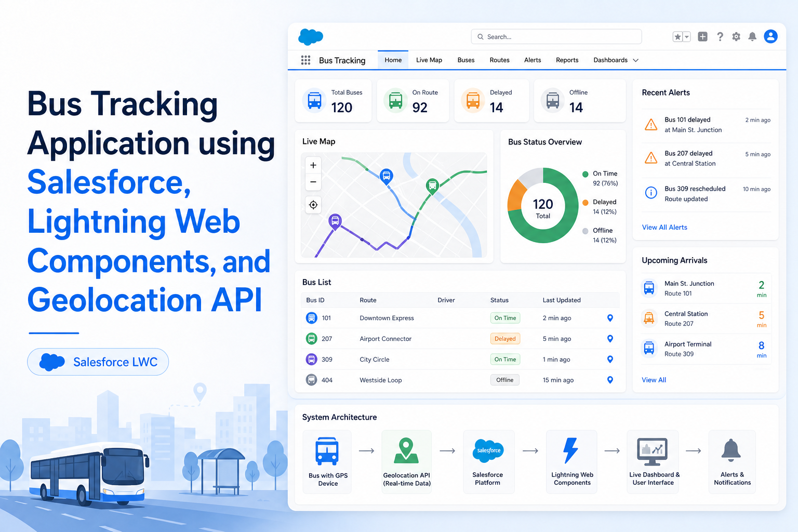Select the purple bus pin on map
This screenshot has height=532, width=798.
335,222
